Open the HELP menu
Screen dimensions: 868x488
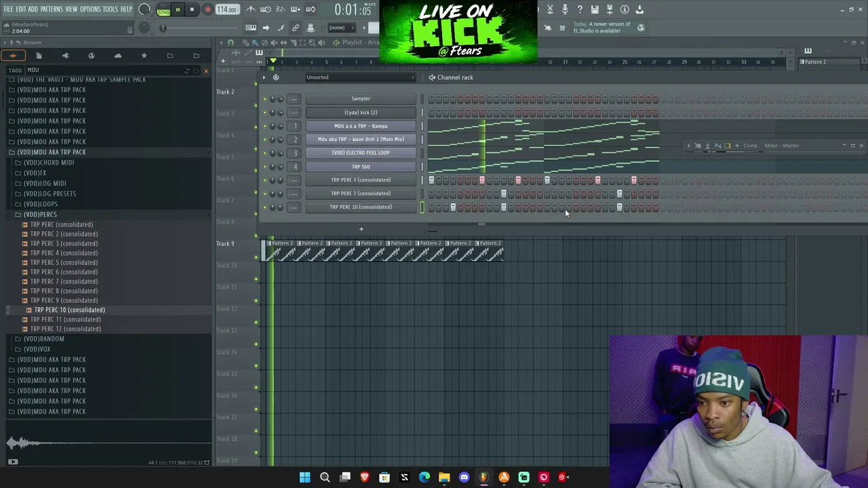click(x=127, y=9)
